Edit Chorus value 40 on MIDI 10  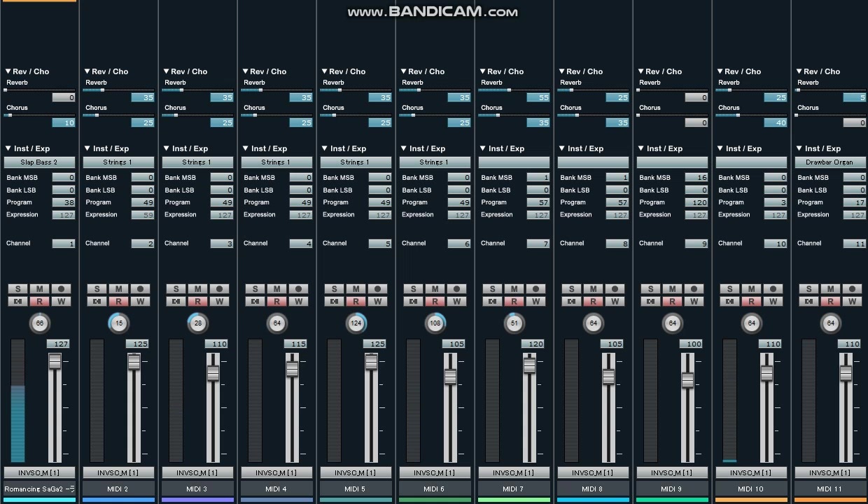[775, 122]
